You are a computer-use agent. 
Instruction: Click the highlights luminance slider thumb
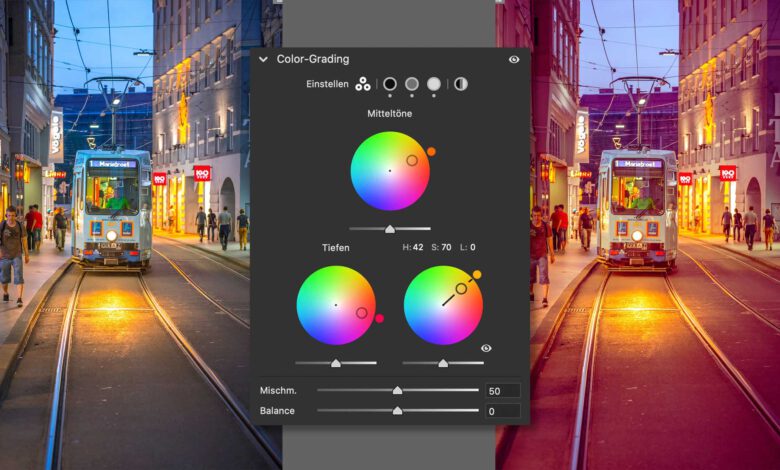[443, 363]
